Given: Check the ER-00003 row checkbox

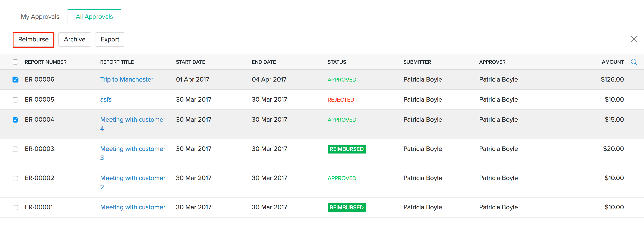Looking at the screenshot, I should coord(15,149).
